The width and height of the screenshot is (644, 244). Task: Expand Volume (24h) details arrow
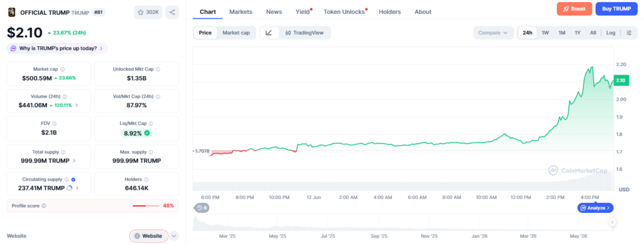point(77,105)
